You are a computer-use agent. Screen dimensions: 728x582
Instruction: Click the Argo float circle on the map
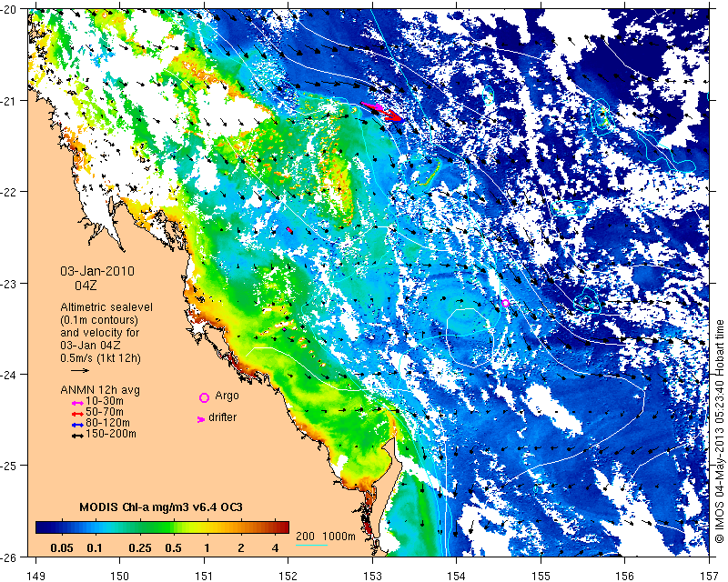click(x=505, y=303)
